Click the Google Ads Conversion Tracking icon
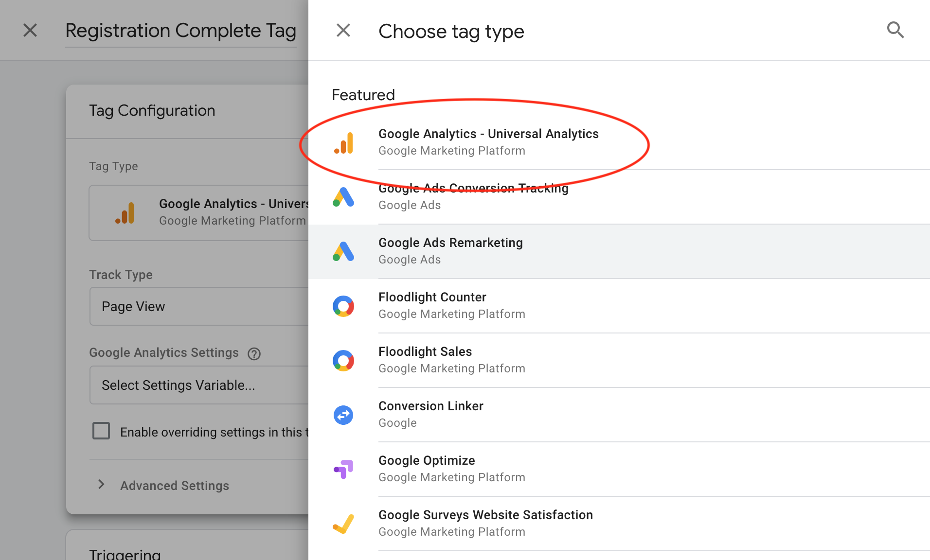930x560 pixels. (x=343, y=197)
